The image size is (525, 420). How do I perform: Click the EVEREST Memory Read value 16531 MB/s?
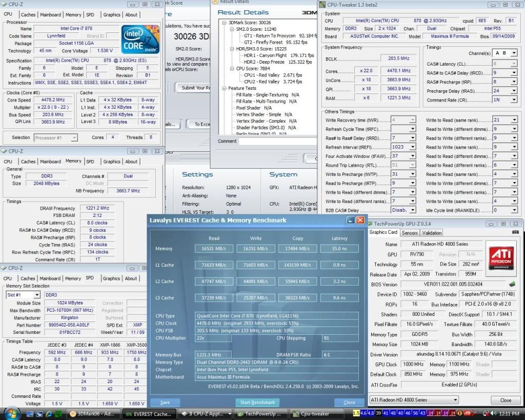[x=214, y=249]
